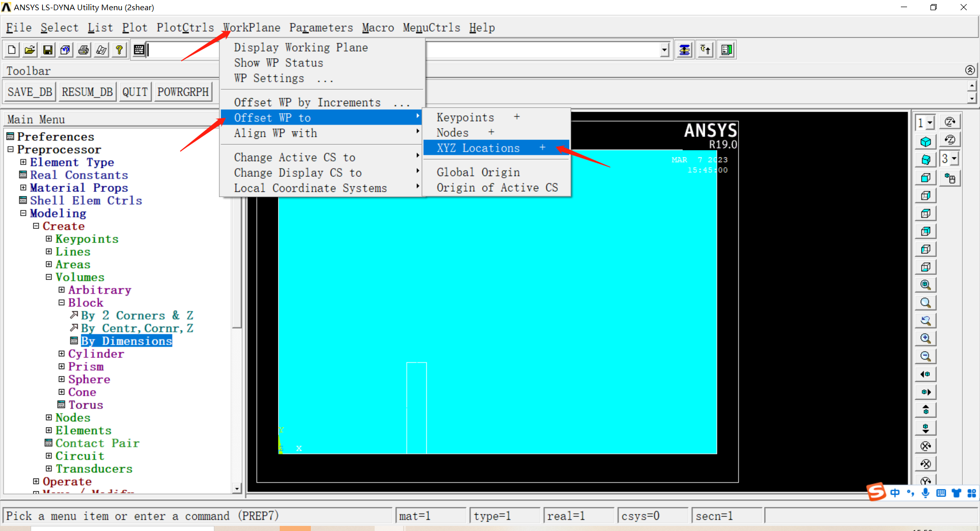Click the Sogou input method S icon
Viewport: 980px width, 531px height.
click(x=876, y=492)
